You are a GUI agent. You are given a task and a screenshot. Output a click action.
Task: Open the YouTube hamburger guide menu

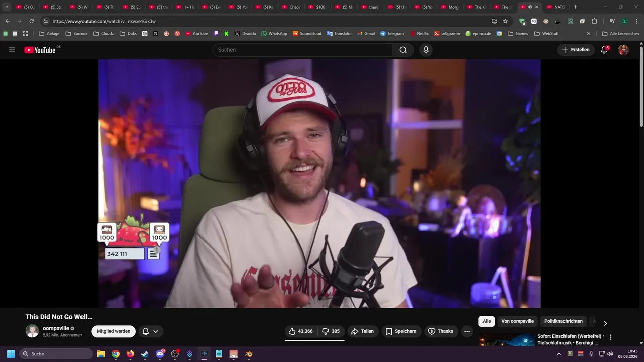coord(12,50)
